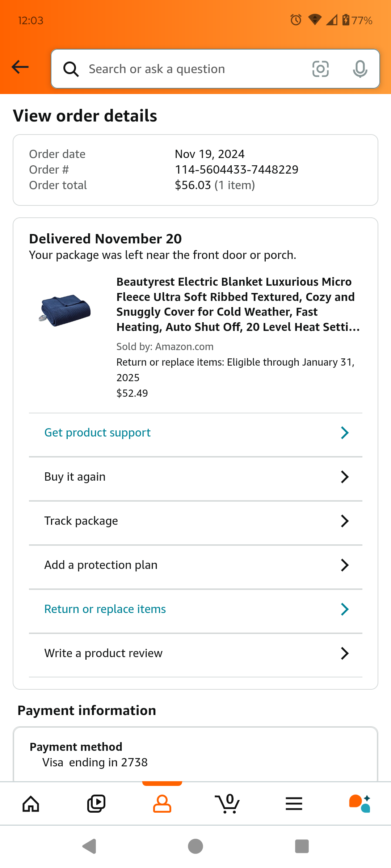Screen dimensions: 391x868
Task: Open camera lens search icon
Action: tap(320, 69)
